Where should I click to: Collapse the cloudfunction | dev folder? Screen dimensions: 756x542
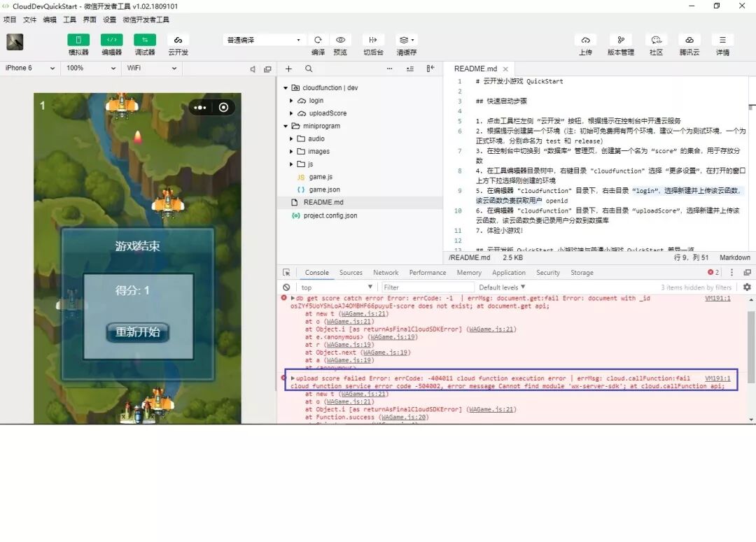(x=286, y=87)
